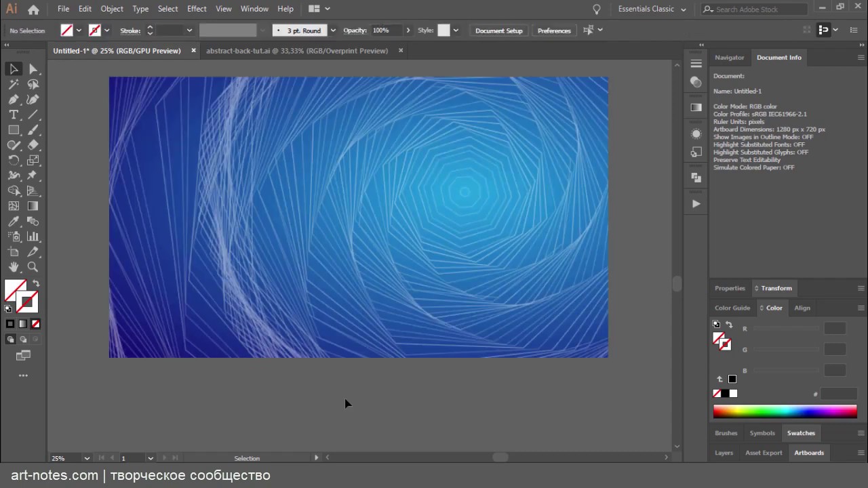Viewport: 868px width, 488px height.
Task: Pick the Column Graph tool
Action: (33, 237)
